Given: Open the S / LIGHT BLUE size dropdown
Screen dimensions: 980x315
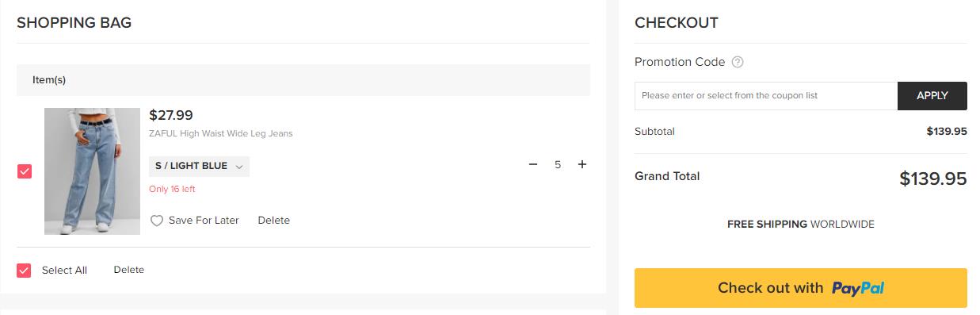Looking at the screenshot, I should pos(199,166).
